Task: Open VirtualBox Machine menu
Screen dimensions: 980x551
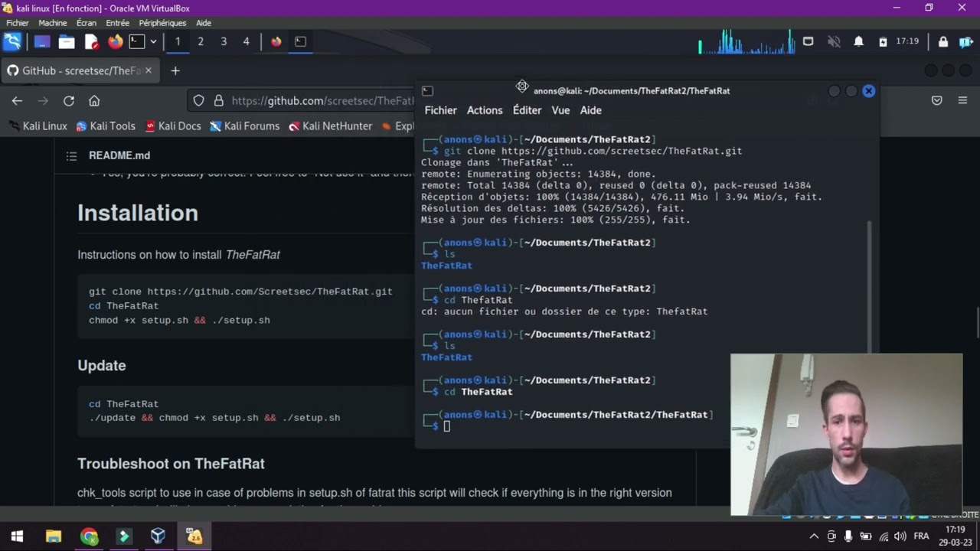Action: coord(53,23)
